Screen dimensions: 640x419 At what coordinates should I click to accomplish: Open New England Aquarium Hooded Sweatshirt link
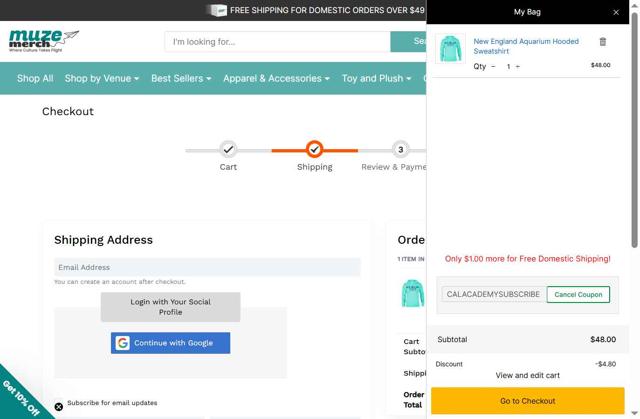526,46
